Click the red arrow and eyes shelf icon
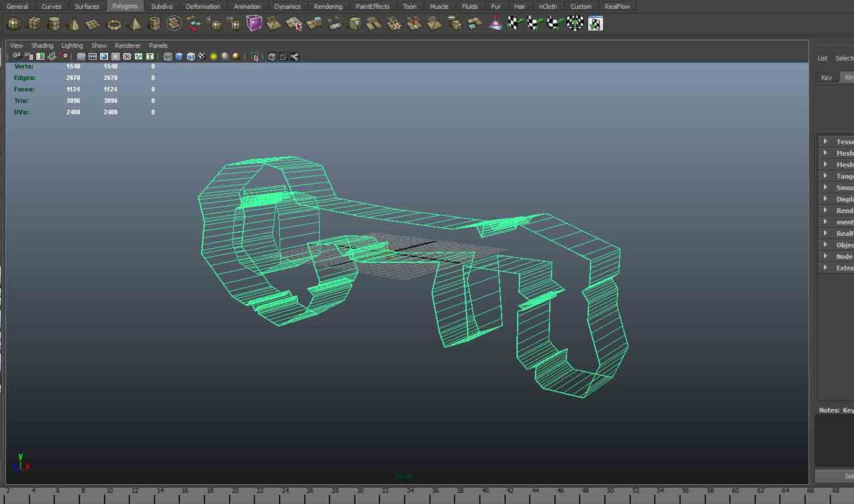The width and height of the screenshot is (854, 504). [194, 23]
